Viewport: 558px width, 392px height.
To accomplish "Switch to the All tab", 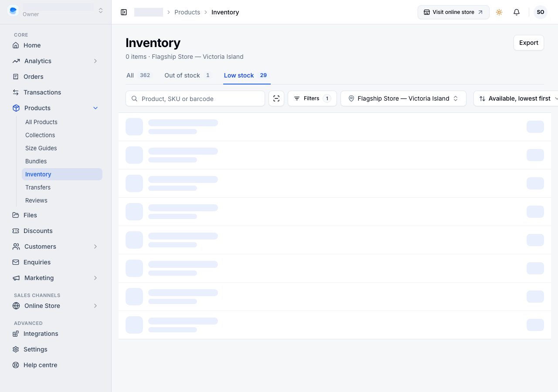I will [138, 75].
